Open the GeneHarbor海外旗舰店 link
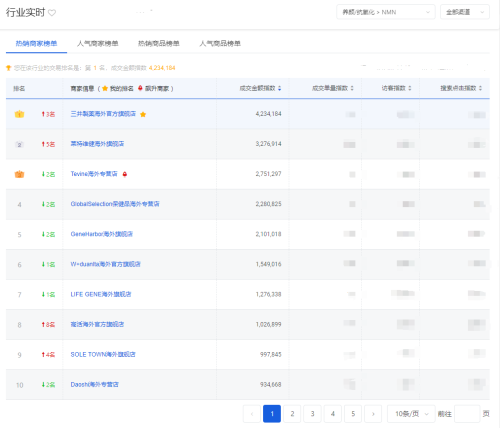 tap(102, 234)
